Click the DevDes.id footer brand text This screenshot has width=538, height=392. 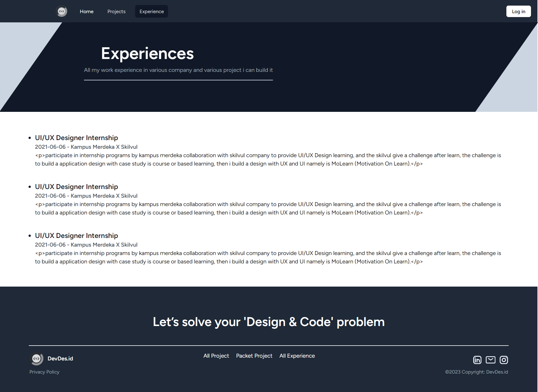click(x=60, y=358)
